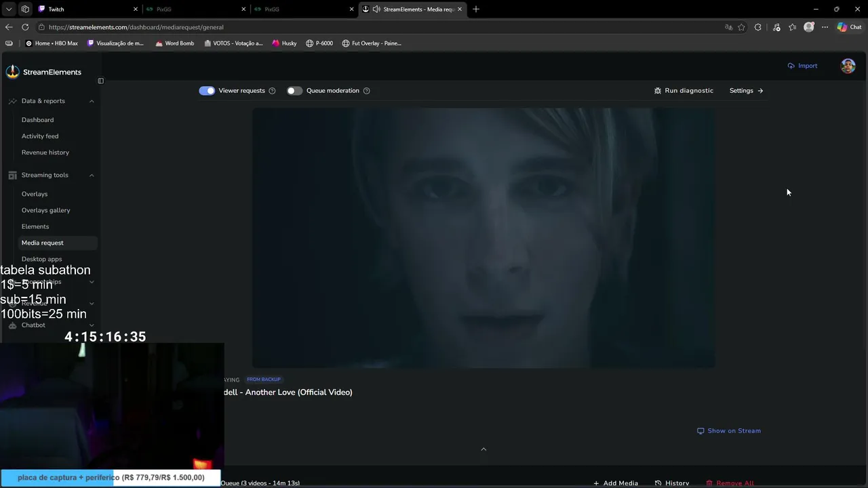The height and width of the screenshot is (488, 868).
Task: Collapse the Data & reports section
Action: (92, 101)
